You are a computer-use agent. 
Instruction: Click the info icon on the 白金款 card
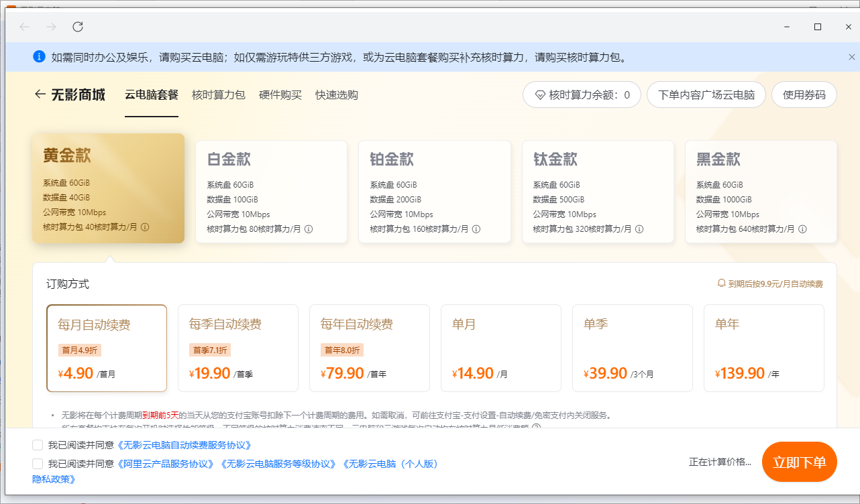pos(307,229)
